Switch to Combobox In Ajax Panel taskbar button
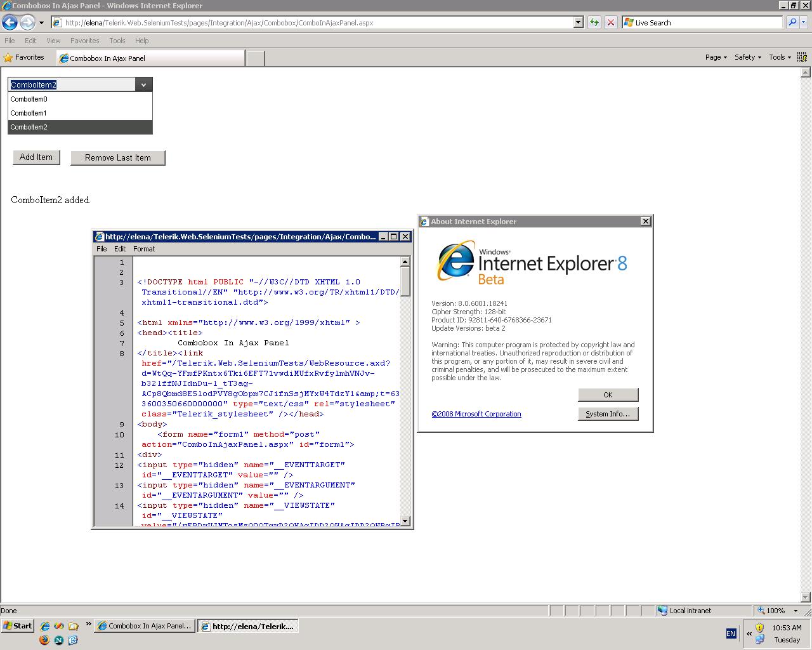Screen dimensions: 812x650 tap(145, 626)
